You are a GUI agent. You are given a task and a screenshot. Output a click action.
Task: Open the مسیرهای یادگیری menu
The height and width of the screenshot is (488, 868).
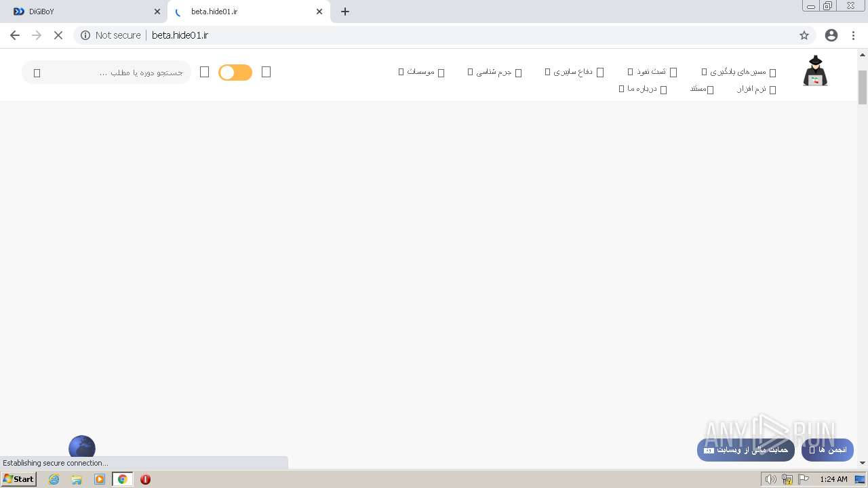738,72
